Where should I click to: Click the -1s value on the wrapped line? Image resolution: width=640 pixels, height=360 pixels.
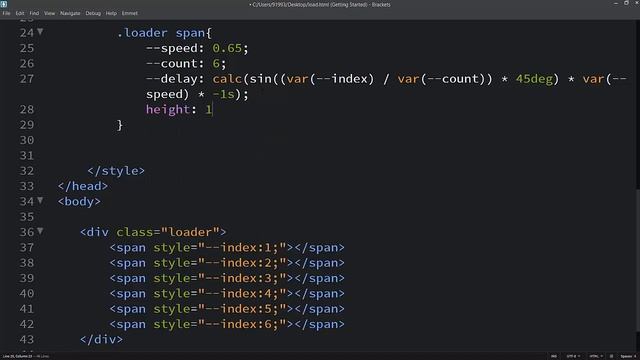[x=224, y=94]
